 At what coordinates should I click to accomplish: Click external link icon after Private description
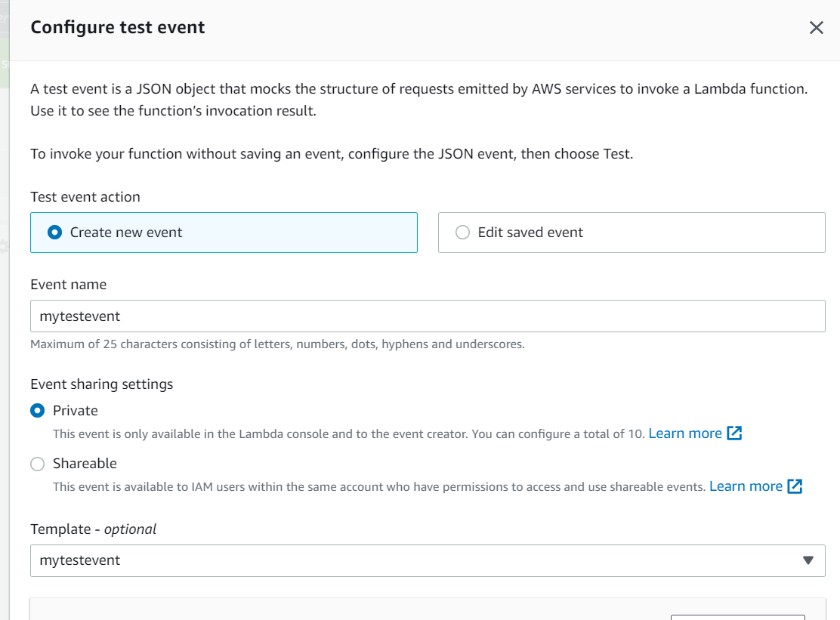(x=734, y=433)
